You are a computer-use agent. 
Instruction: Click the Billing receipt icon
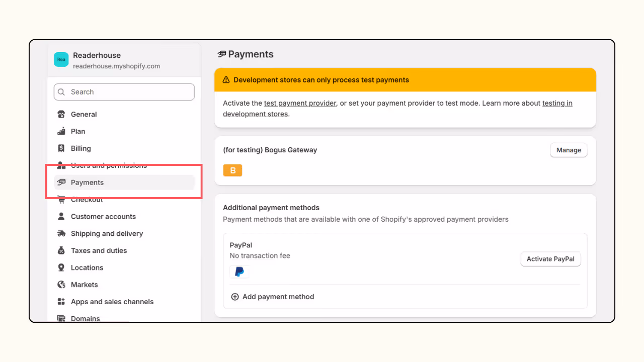coord(61,148)
